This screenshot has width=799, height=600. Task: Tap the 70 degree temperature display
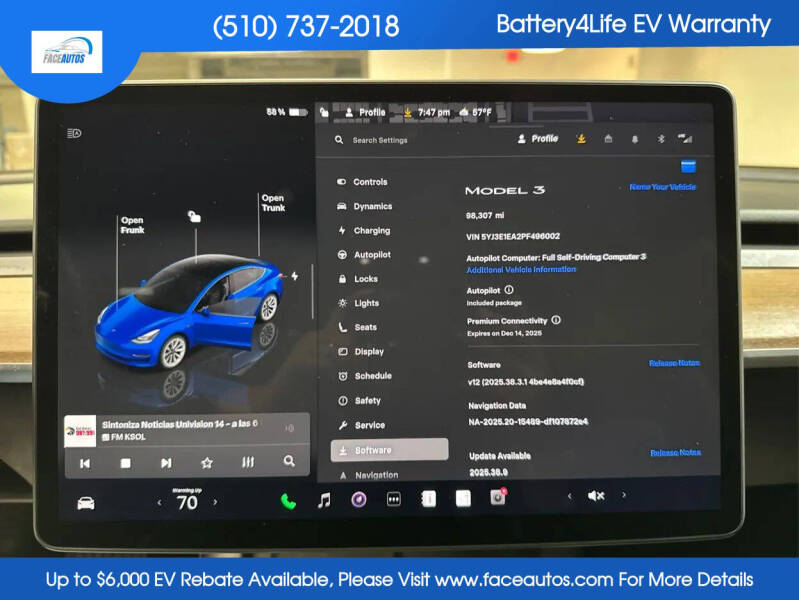click(187, 503)
